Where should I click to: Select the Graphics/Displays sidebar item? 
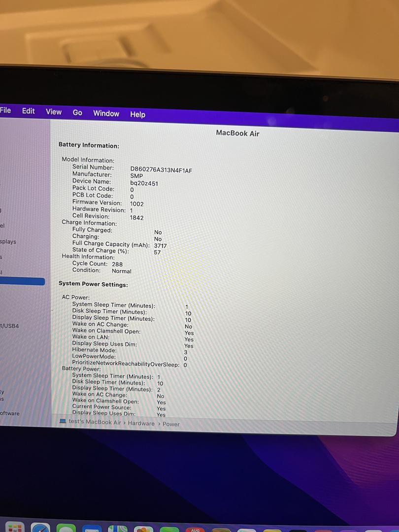8,241
